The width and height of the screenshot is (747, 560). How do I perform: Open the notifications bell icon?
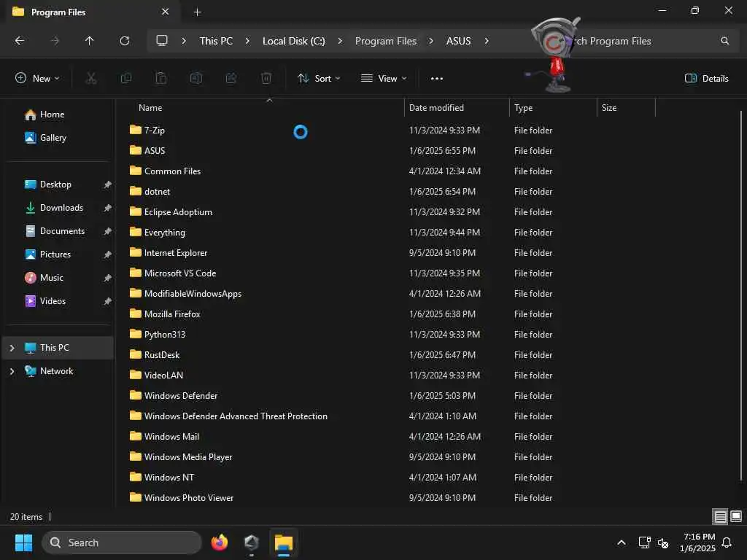click(x=727, y=542)
